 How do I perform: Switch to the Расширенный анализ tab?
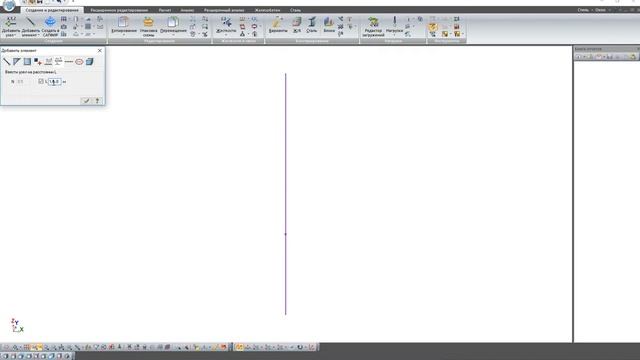click(x=224, y=10)
